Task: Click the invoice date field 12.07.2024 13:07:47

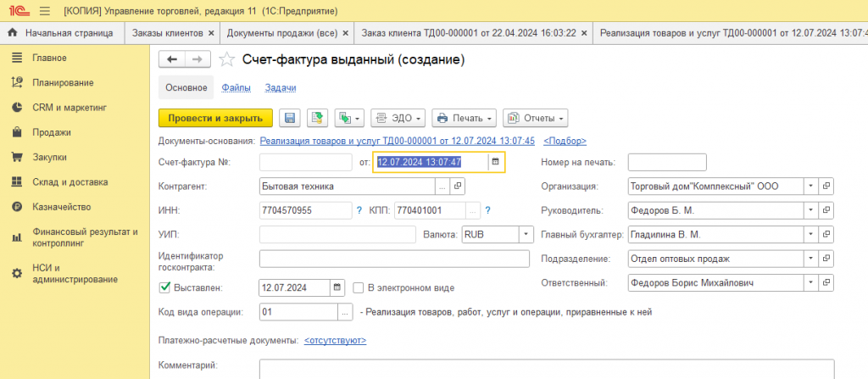Action: (431, 162)
